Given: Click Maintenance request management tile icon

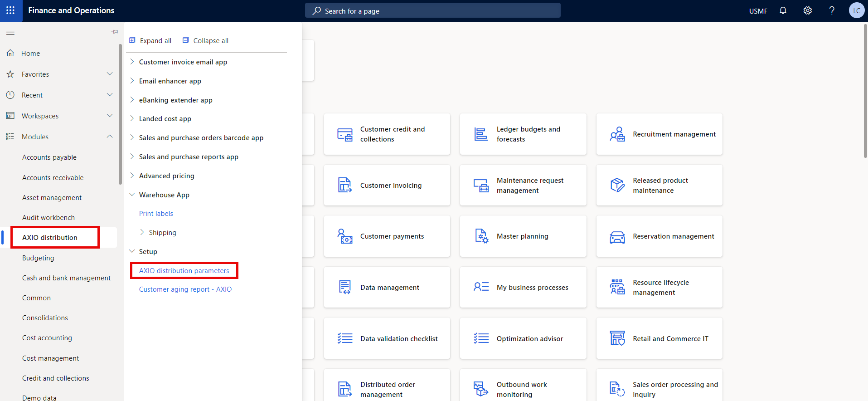Looking at the screenshot, I should tap(481, 185).
